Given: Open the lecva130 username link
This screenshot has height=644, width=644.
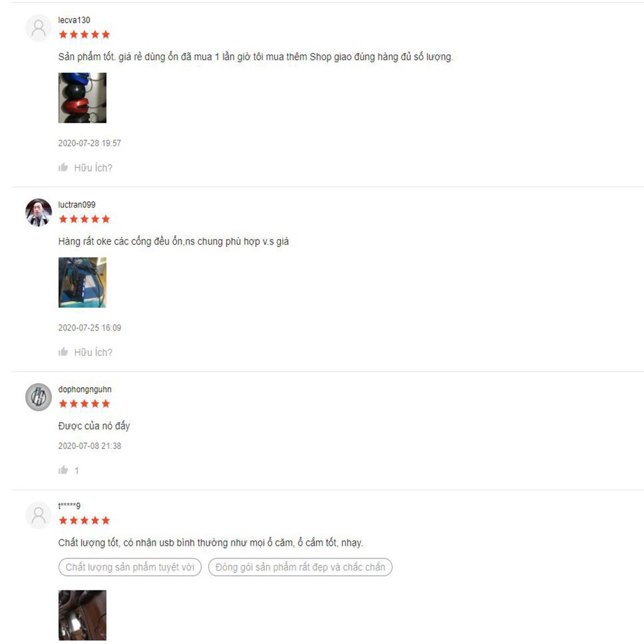Looking at the screenshot, I should [x=74, y=20].
